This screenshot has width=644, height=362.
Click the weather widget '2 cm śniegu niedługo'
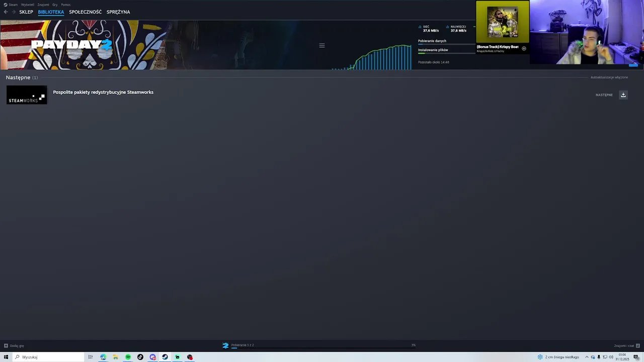[x=558, y=357]
